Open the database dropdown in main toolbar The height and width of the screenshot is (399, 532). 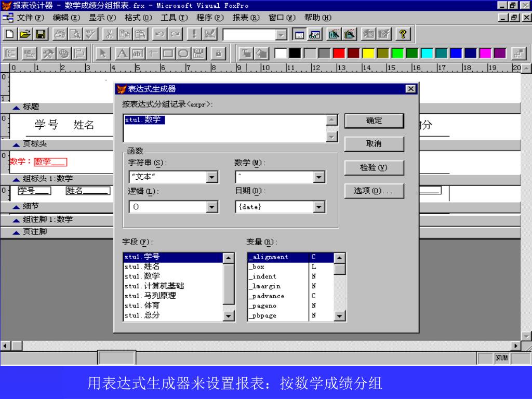[x=281, y=34]
